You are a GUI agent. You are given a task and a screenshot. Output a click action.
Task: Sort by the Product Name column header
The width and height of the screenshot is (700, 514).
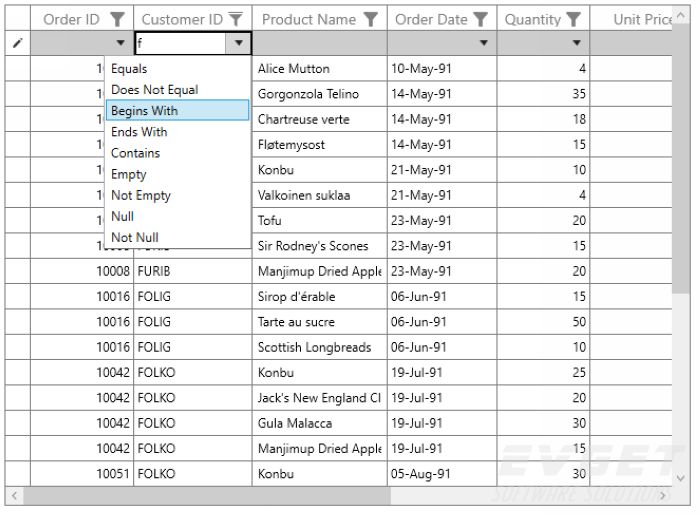point(309,19)
